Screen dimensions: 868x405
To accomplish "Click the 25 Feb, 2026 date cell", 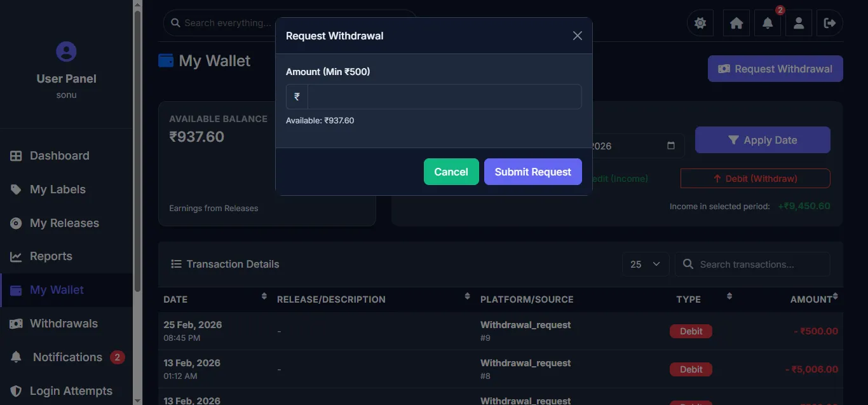I will coord(193,325).
